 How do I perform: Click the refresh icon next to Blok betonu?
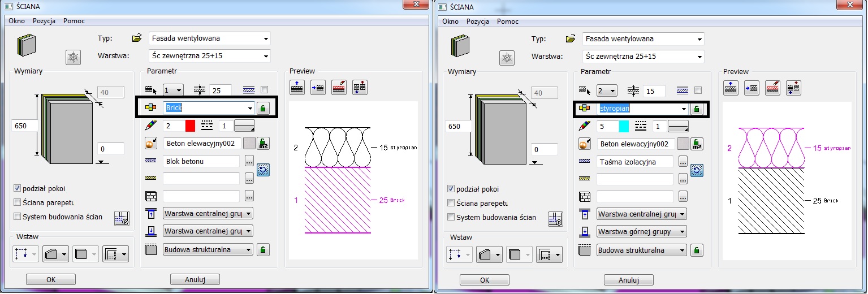(x=263, y=170)
